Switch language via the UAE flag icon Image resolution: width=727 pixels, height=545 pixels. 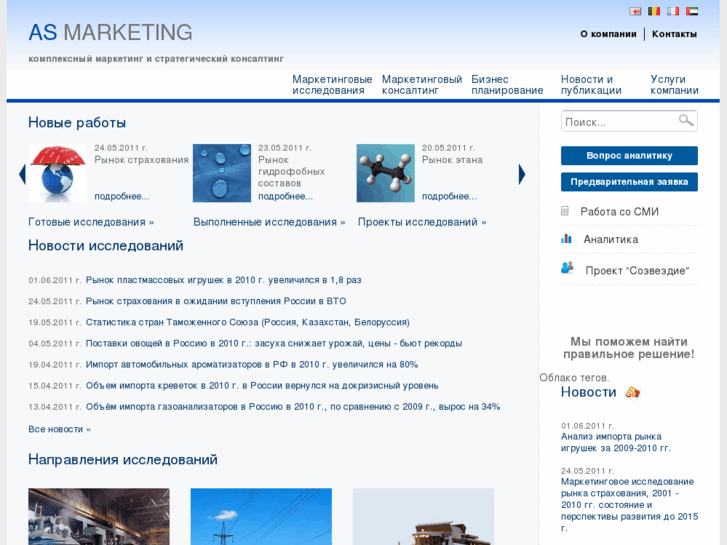click(x=692, y=11)
